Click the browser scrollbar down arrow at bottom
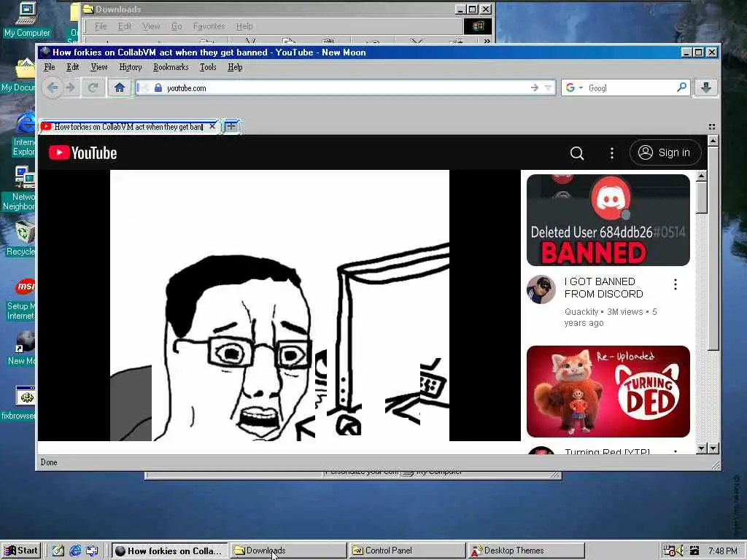This screenshot has width=747, height=560. [x=713, y=448]
